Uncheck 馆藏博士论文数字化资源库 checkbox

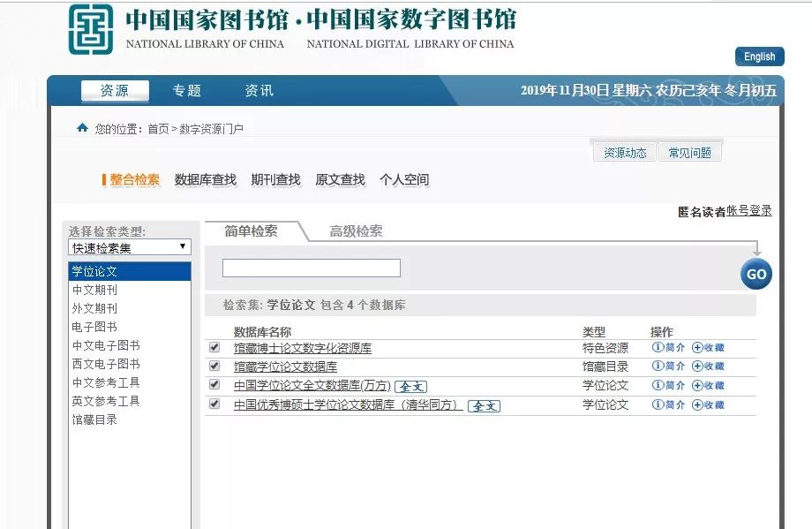214,347
